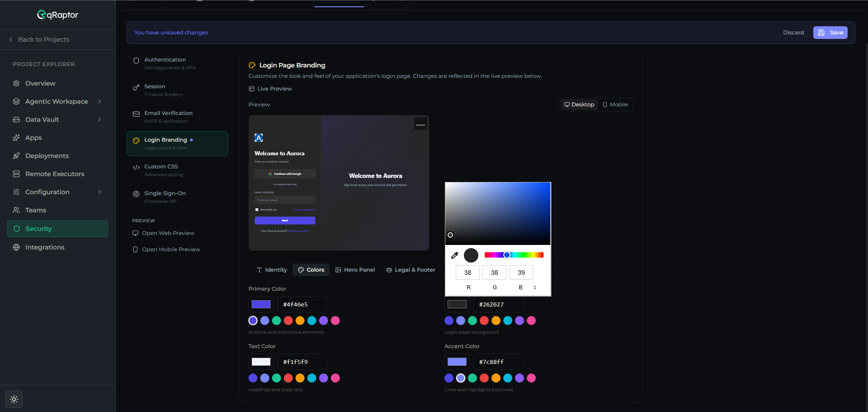Open the Accent Color swatch picker
Viewport: 868px width, 412px height.
coord(457,362)
